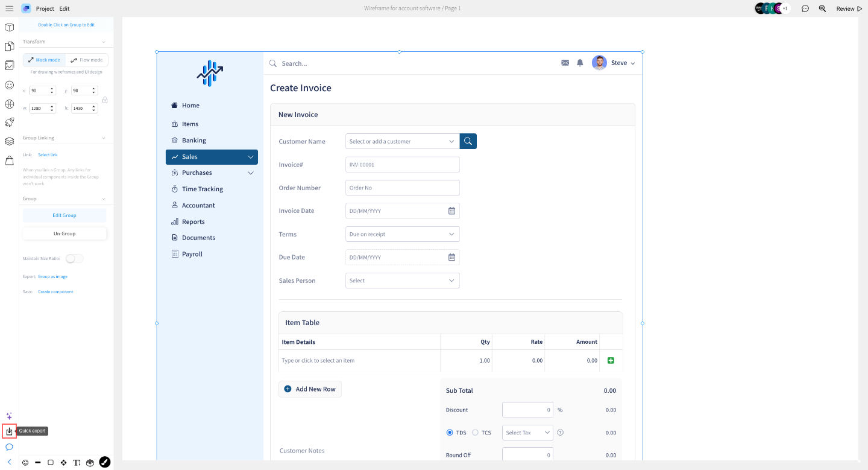Viewport: 868px width, 470px height.
Task: Click the paintbrush style button
Action: point(105,462)
